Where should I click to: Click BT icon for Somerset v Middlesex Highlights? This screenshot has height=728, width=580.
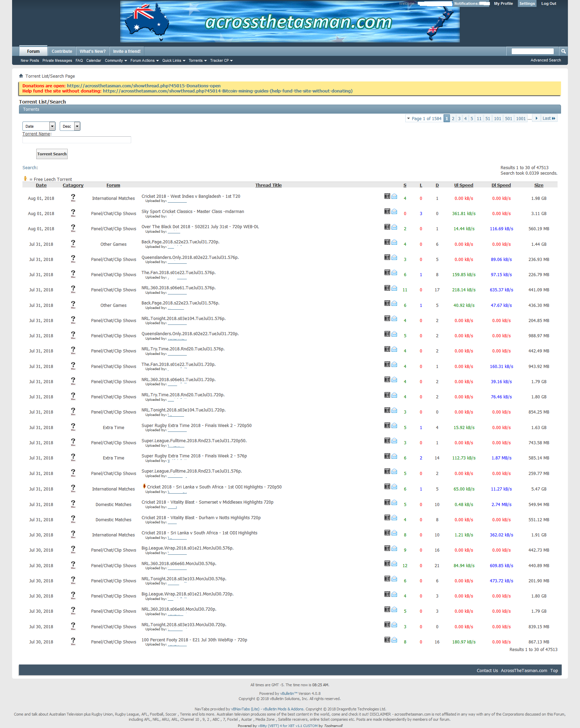[x=387, y=502]
